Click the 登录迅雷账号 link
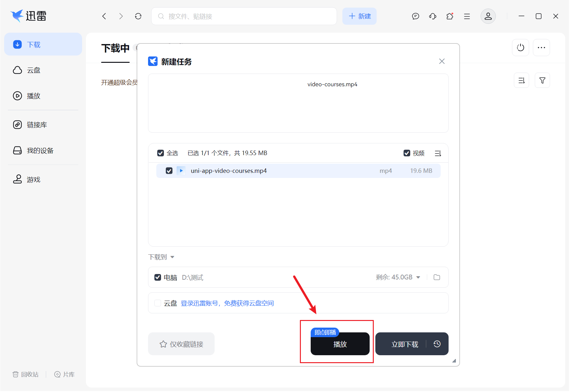Image resolution: width=570 pixels, height=392 pixels. coord(227,304)
